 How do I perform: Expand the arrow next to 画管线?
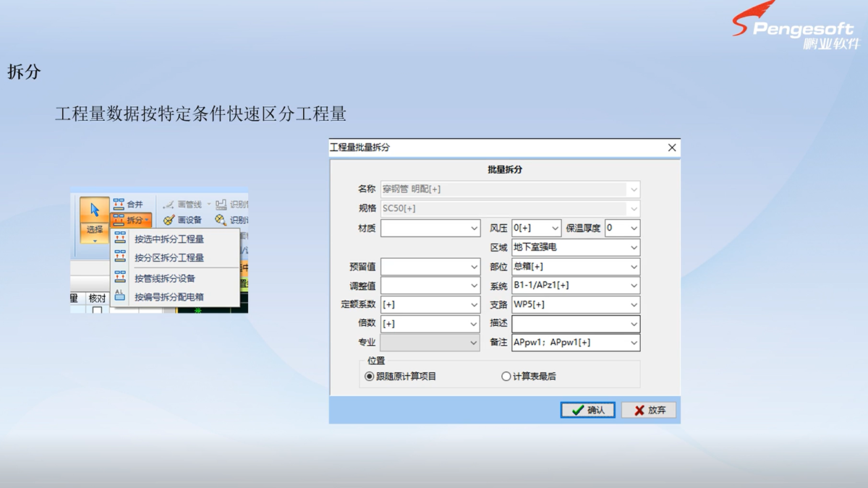pyautogui.click(x=208, y=205)
